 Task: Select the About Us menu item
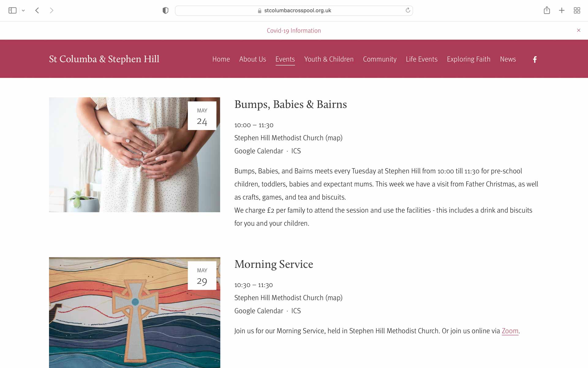click(x=252, y=59)
